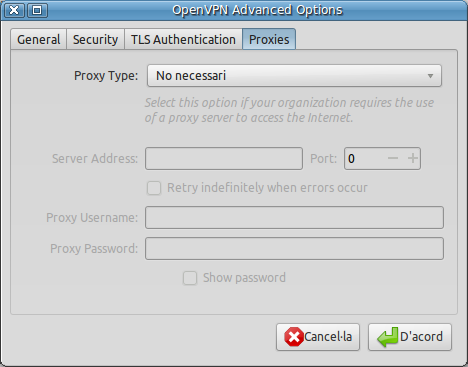Click into the Proxy Password field
This screenshot has width=468, height=367.
pos(294,249)
